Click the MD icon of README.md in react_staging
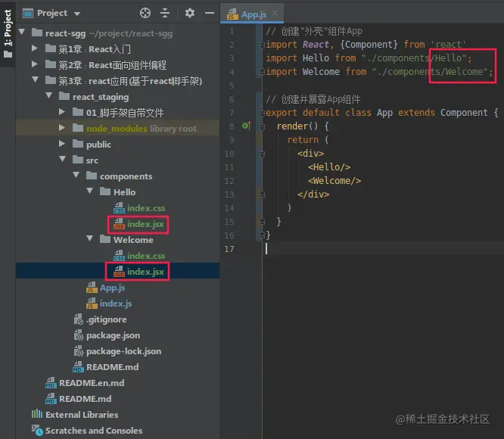 click(x=78, y=366)
